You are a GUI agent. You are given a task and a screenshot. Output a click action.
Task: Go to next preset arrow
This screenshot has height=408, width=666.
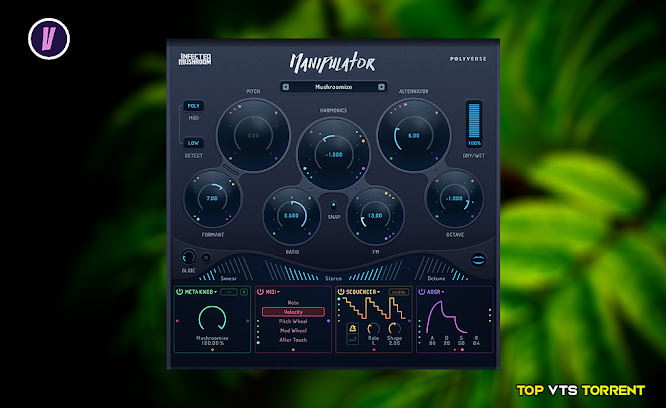tap(381, 87)
